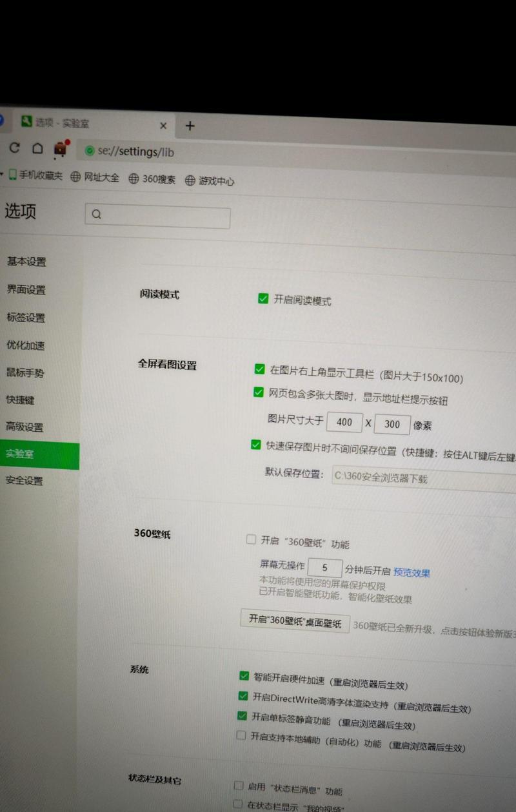Viewport: 516px width, 812px height.
Task: Click the 选项 - 实验室 tab title
Action: [62, 122]
